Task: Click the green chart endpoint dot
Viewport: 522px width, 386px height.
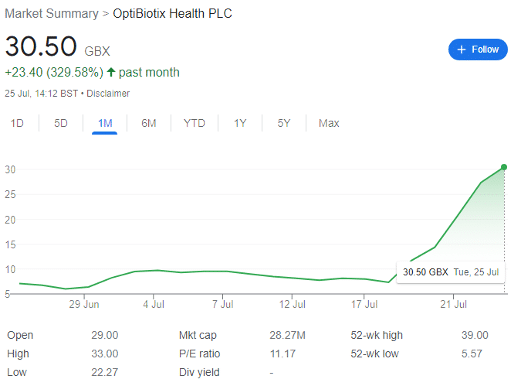Action: (504, 167)
